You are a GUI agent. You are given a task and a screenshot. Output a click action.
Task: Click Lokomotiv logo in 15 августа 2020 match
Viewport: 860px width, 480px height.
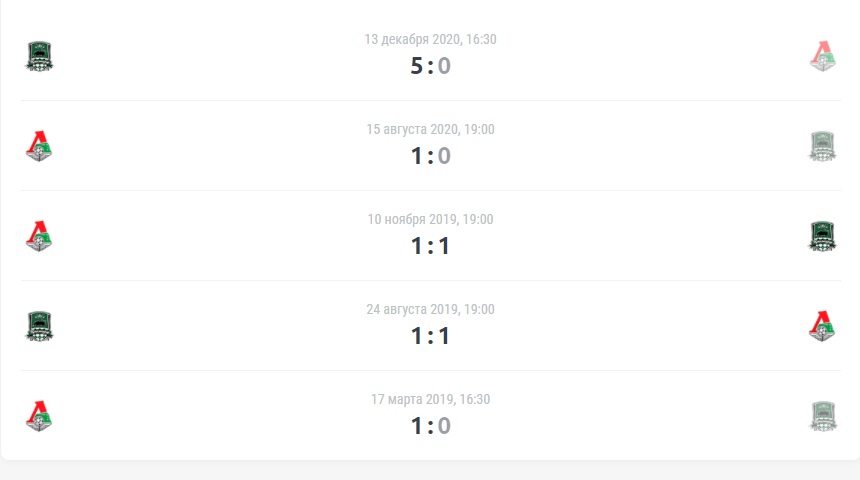coord(39,146)
